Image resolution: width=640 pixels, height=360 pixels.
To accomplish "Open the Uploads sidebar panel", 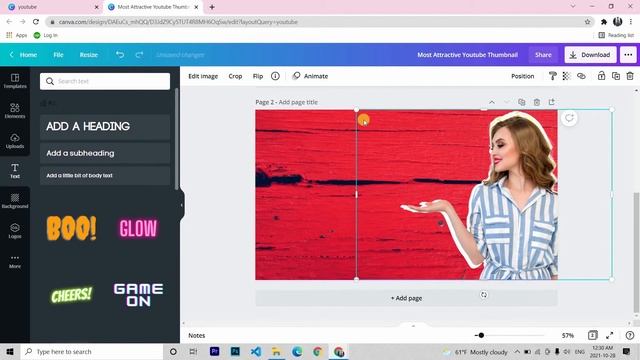I will coord(15,141).
